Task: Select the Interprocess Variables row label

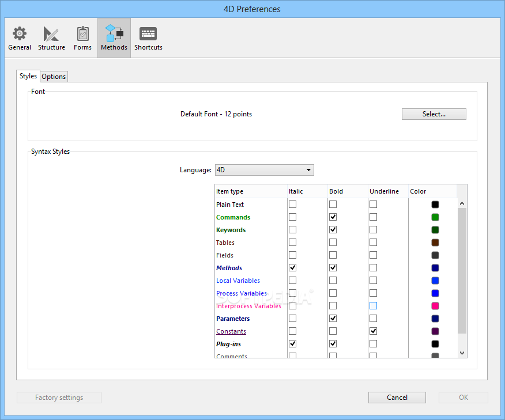Action: (248, 306)
